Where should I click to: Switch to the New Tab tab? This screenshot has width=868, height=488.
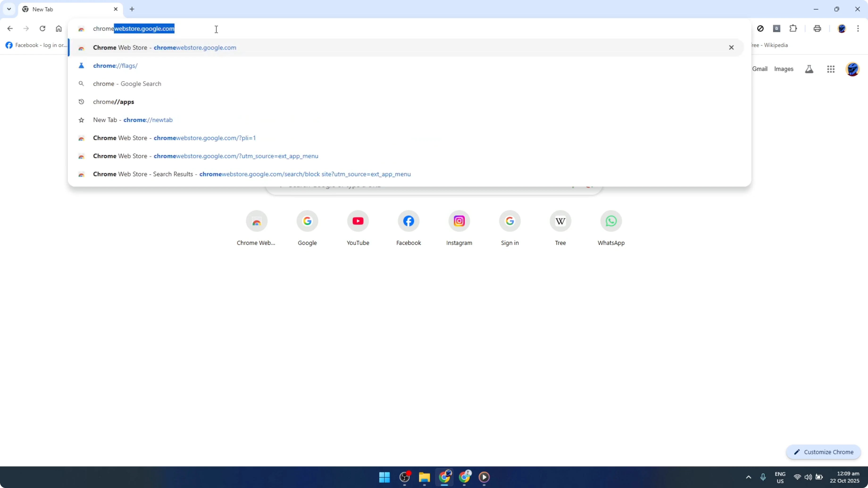click(x=50, y=9)
